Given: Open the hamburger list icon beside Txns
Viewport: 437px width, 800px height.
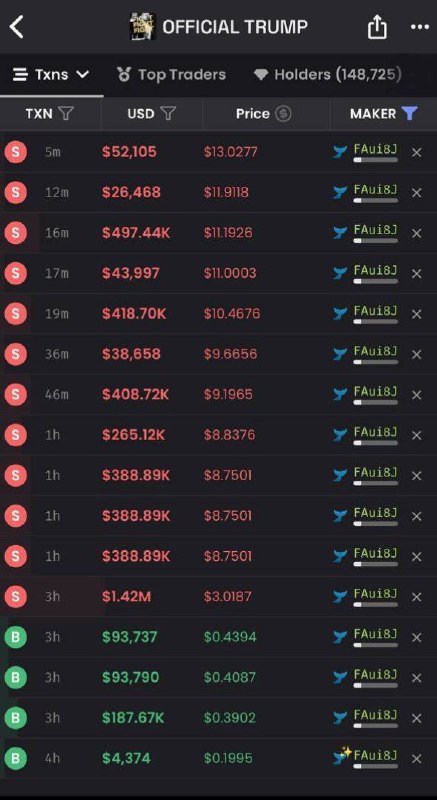Looking at the screenshot, I should click(20, 74).
